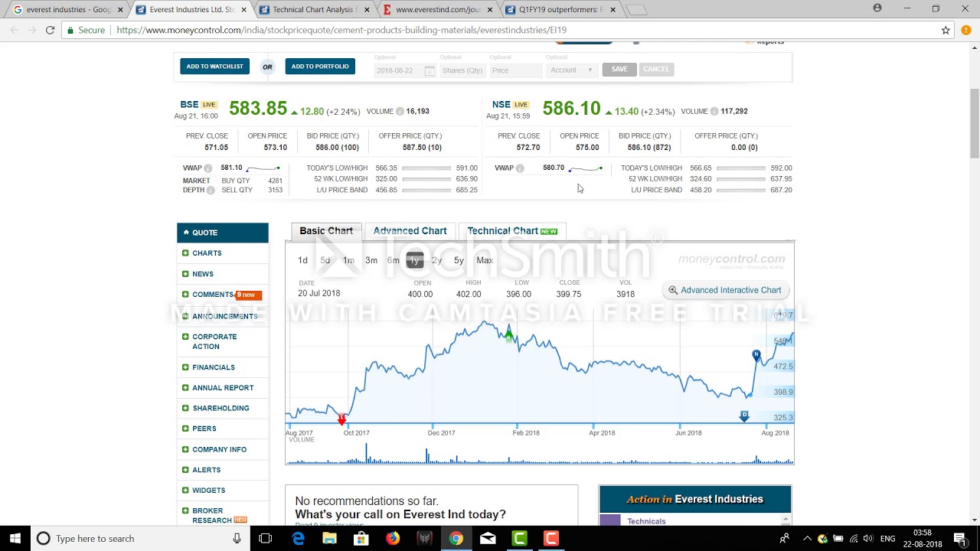980x551 pixels.
Task: Launch Microsoft Edge from the taskbar
Action: tap(299, 539)
